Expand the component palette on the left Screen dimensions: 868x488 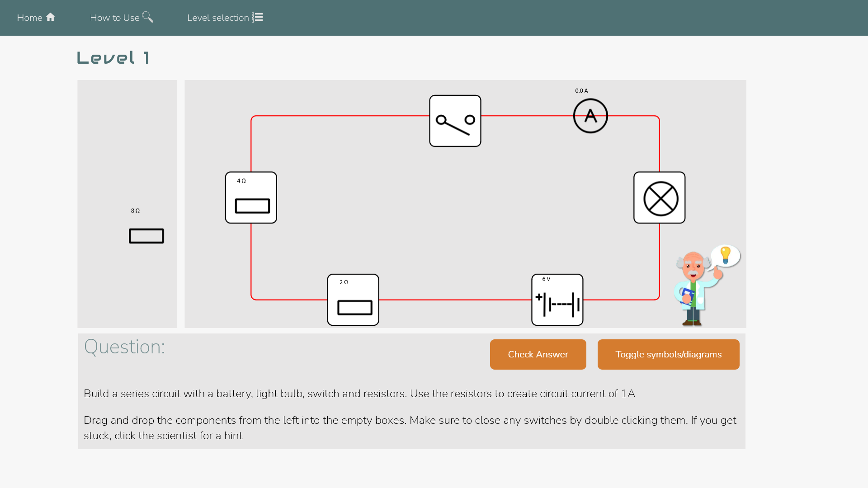127,203
